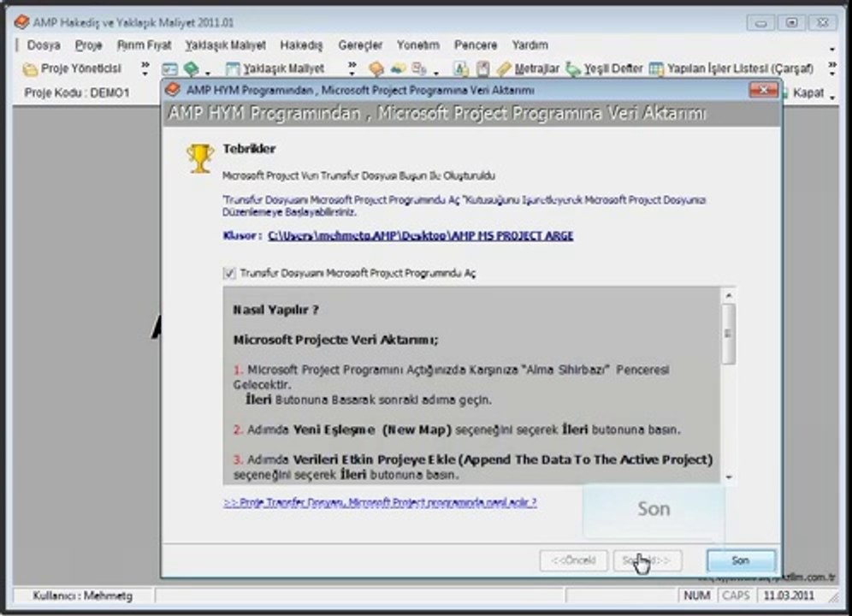The height and width of the screenshot is (616, 852).
Task: Click the AMP logo in main title bar
Action: point(21,22)
